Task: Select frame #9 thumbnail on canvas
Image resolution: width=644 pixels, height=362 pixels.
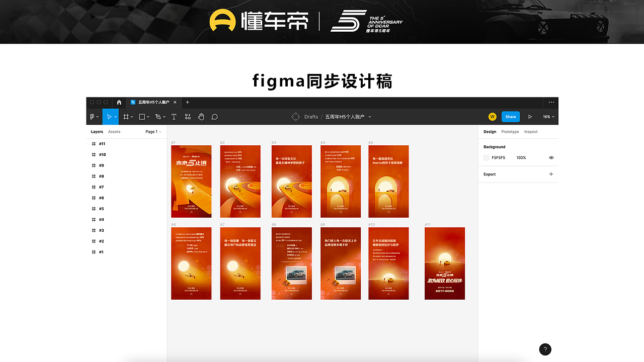Action: click(x=341, y=263)
